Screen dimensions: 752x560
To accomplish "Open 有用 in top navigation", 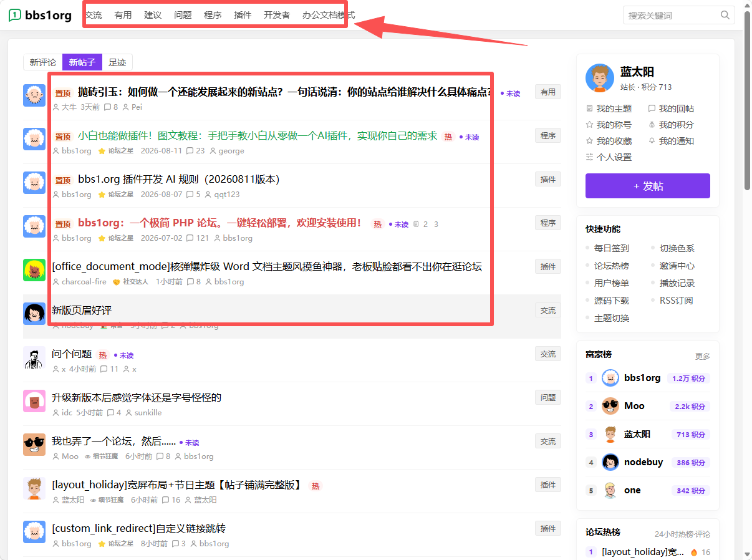I will click(123, 15).
